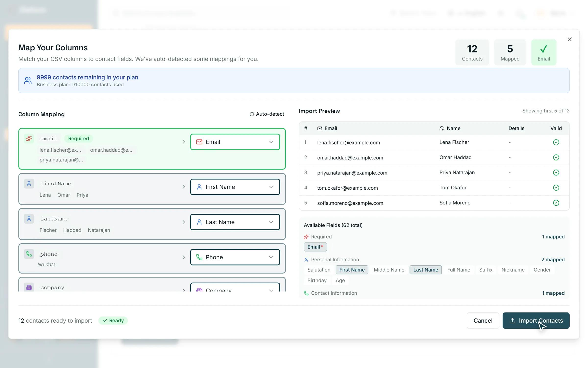The image size is (588, 368).
Task: Select the Suffix field chip
Action: 486,270
